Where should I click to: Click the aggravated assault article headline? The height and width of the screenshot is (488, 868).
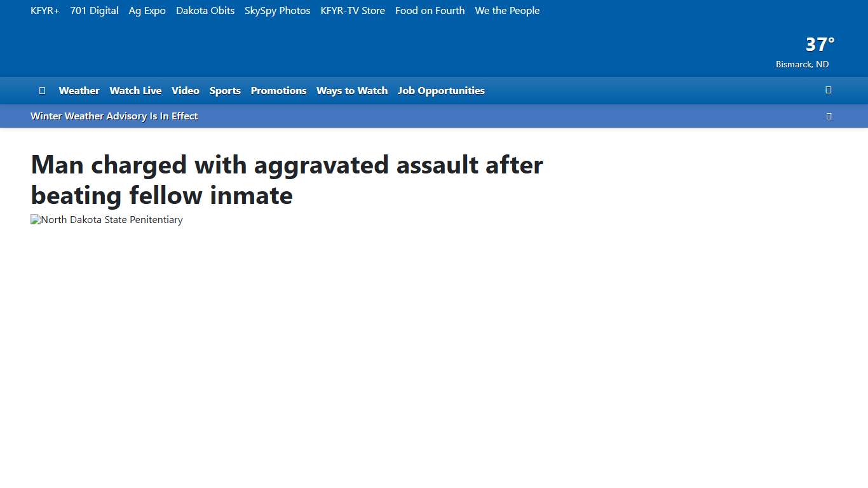tap(287, 180)
